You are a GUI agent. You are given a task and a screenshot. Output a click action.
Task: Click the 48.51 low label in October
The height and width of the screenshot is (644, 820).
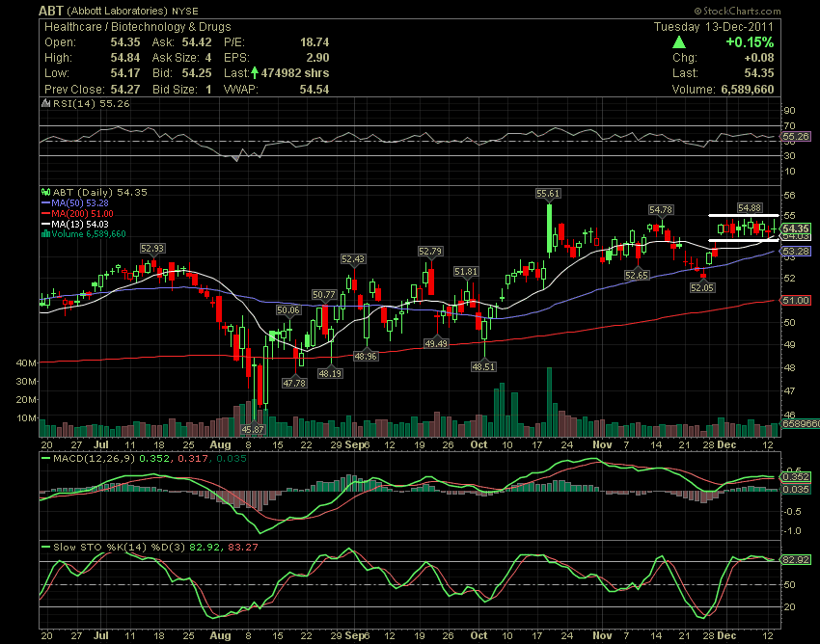coord(483,366)
